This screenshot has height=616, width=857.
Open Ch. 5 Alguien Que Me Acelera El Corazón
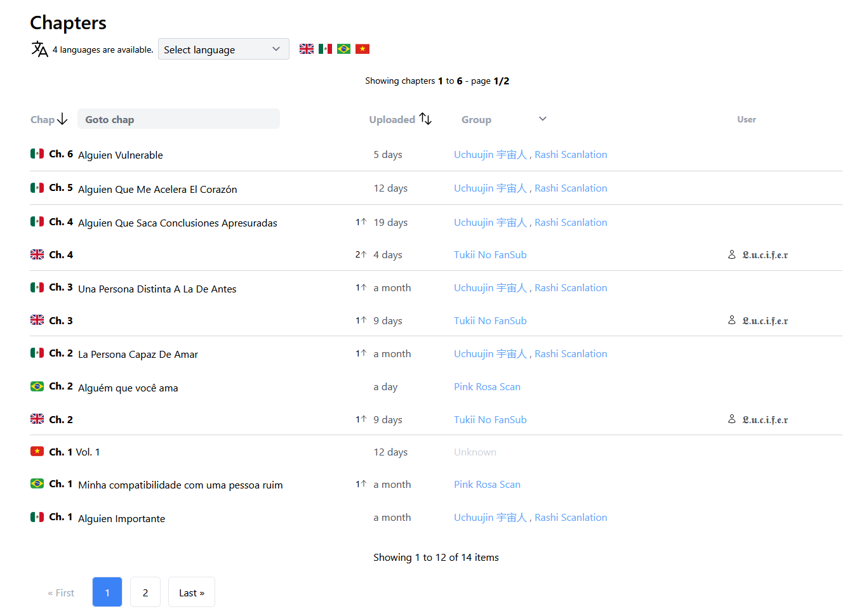click(143, 188)
